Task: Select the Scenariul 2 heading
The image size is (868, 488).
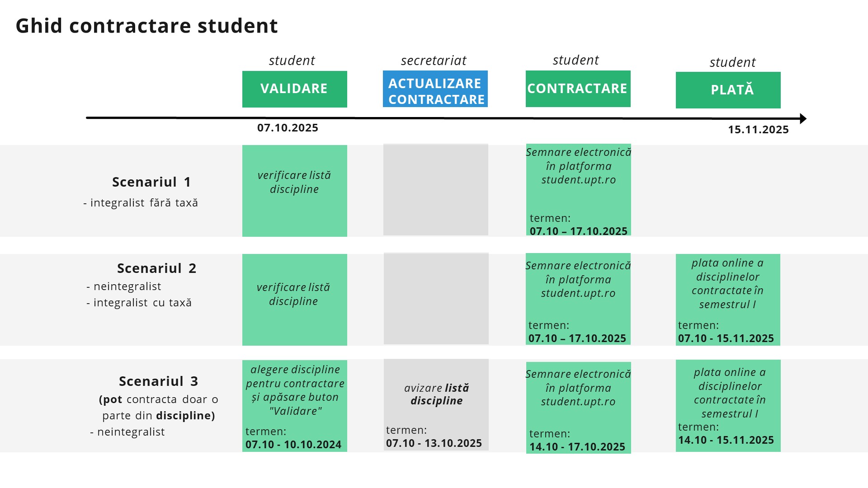Action: point(156,268)
